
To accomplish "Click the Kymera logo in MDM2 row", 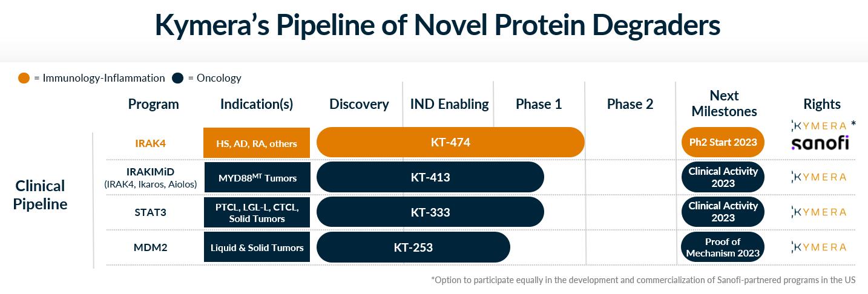I will [x=819, y=247].
